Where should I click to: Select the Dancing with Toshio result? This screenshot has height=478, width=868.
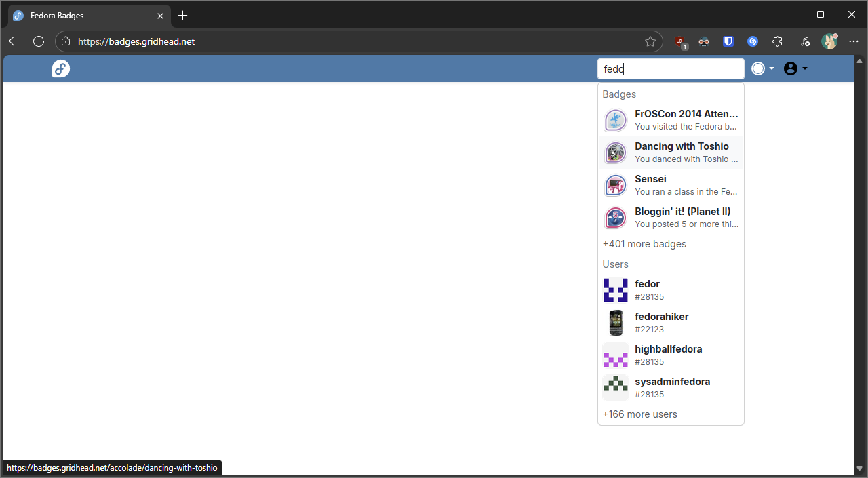pos(682,153)
